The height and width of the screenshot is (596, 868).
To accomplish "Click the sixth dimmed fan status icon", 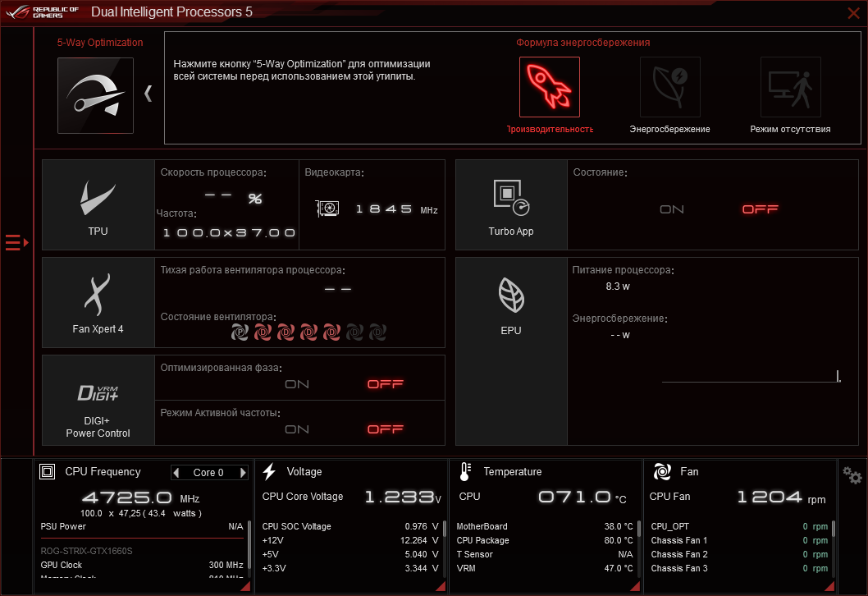I will coord(355,332).
